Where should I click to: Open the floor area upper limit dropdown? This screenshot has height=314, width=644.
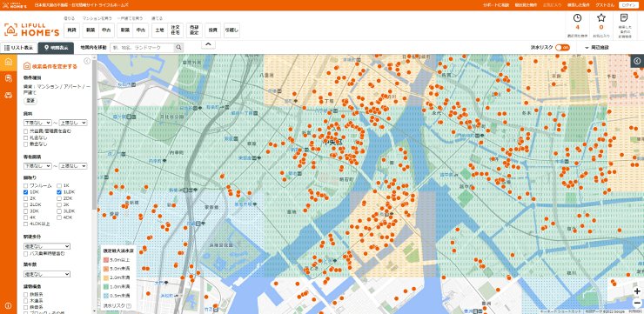tap(73, 166)
